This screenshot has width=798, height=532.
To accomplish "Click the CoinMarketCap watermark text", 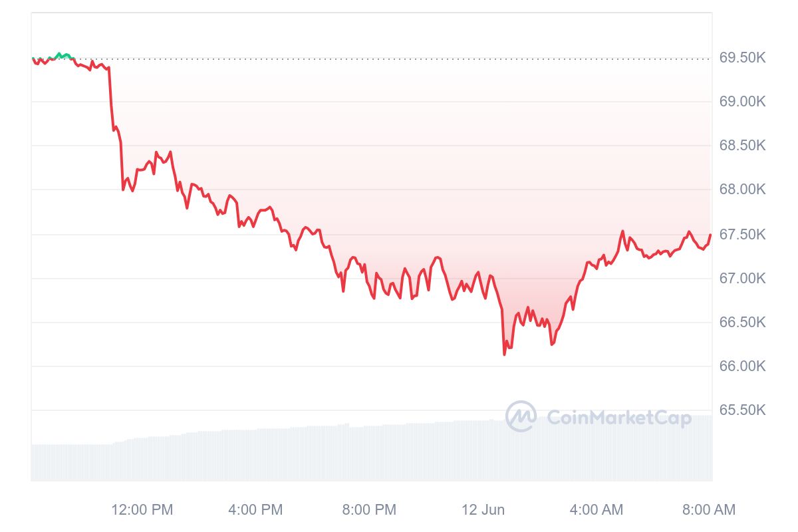I will 618,418.
